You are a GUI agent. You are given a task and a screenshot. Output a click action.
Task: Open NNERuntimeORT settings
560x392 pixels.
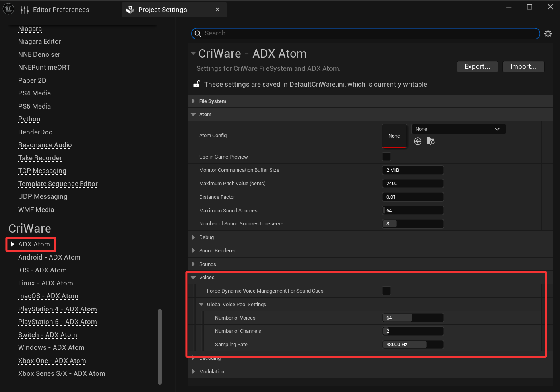click(x=45, y=68)
